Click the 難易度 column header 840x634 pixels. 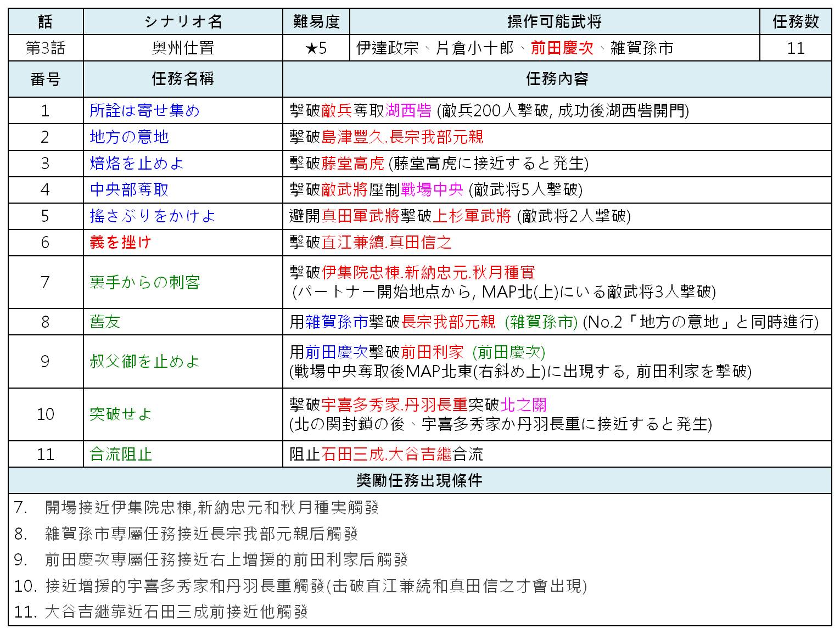[x=316, y=22]
